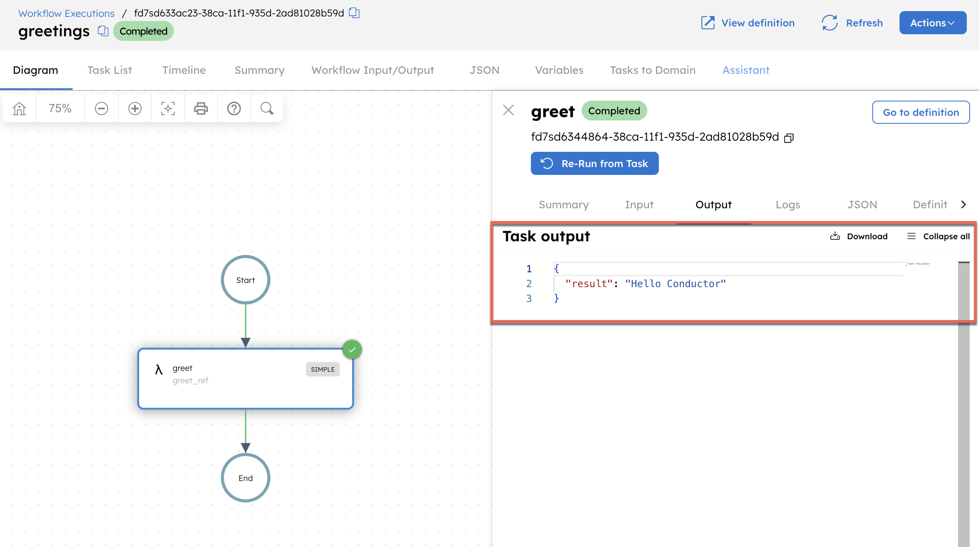Collapse all in Task output

[938, 236]
